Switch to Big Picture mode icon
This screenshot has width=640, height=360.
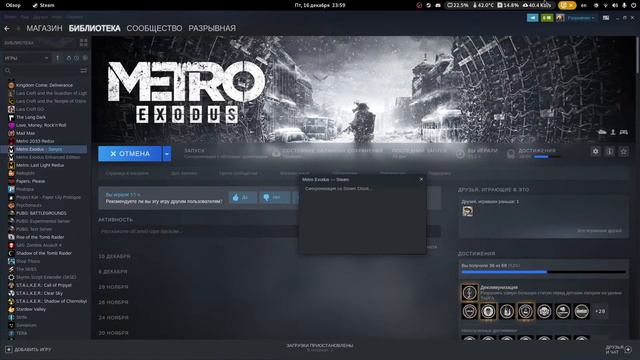click(606, 18)
